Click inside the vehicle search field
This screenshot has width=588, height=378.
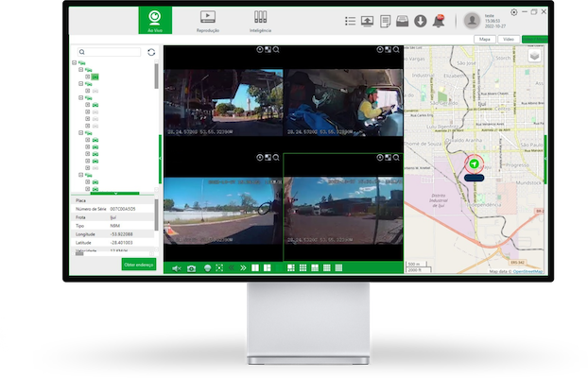(114, 52)
